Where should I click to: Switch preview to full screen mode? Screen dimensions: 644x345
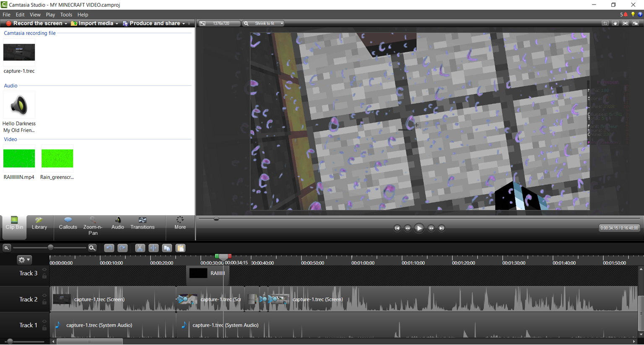(625, 23)
